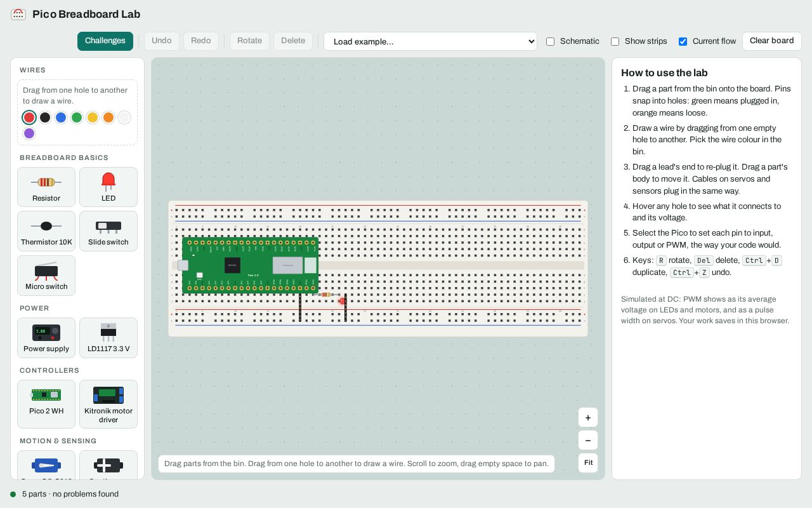This screenshot has width=812, height=508.
Task: Choose the green wire colour swatch
Action: 77,117
